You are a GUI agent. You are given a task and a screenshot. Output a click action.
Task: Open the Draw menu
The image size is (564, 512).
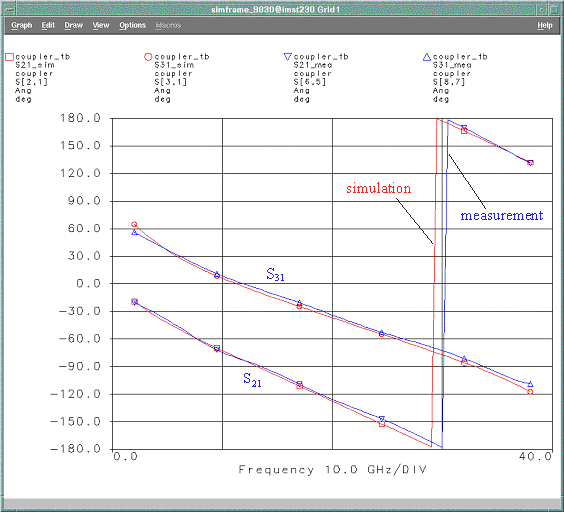(74, 25)
